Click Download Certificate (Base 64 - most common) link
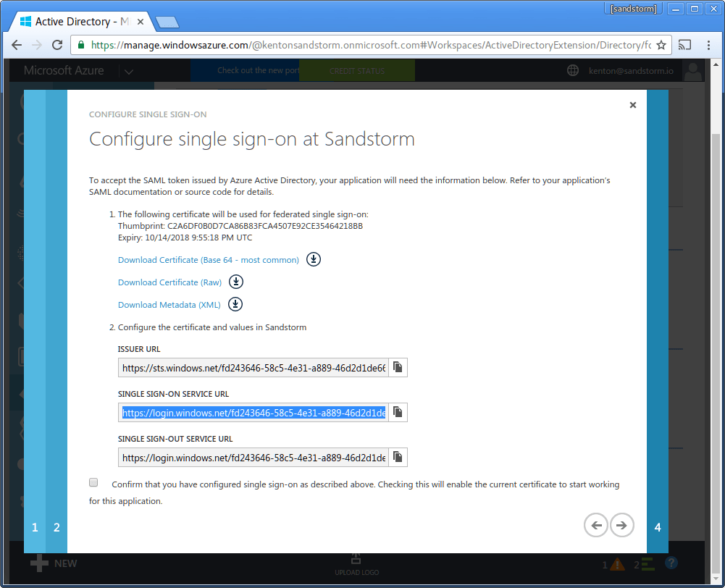 click(209, 260)
